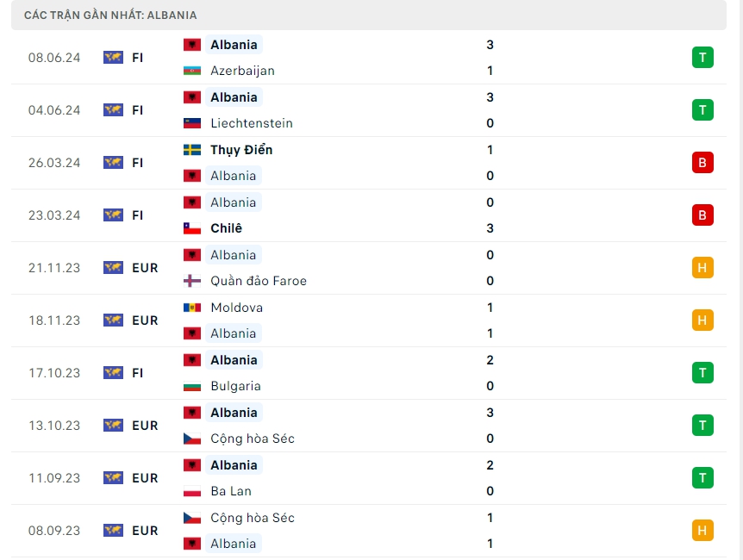The image size is (743, 560).
Task: Click the Thụy Điển flag icon
Action: click(x=192, y=150)
